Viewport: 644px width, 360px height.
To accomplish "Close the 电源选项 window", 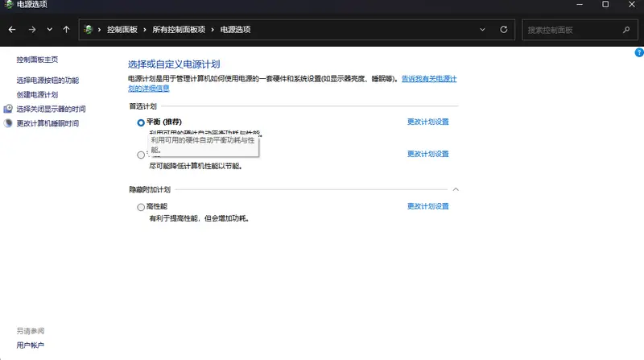I will (632, 4).
